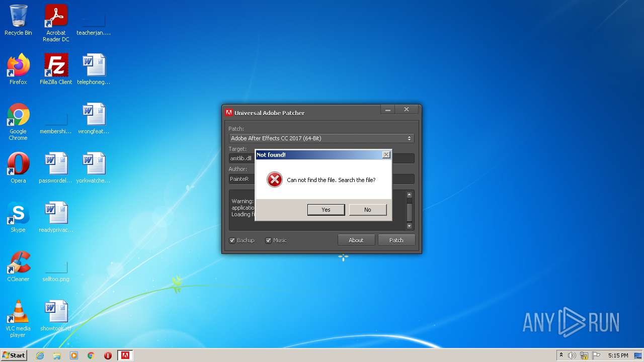Click the Author PainteR field
This screenshot has height=362, width=644.
coord(321,178)
